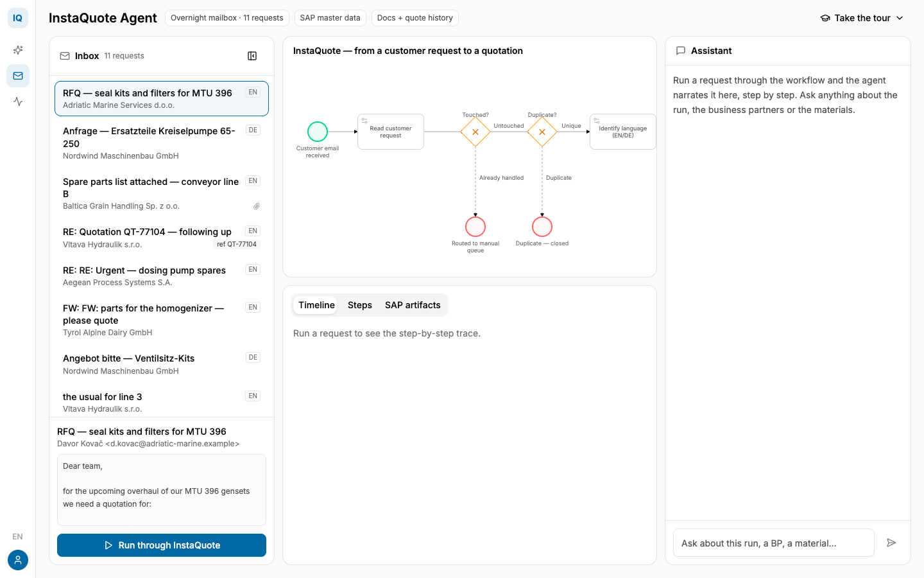Click the inbox envelope icon in header
This screenshot has width=924, height=578.
coord(65,56)
